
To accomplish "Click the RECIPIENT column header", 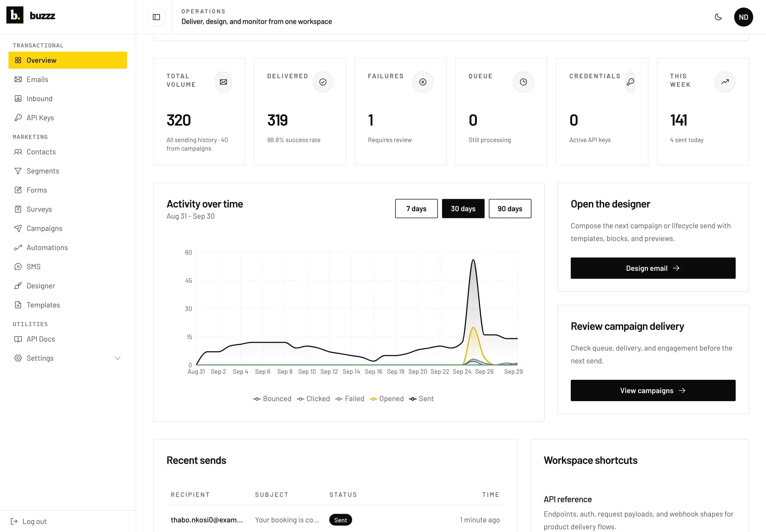I will [x=190, y=495].
